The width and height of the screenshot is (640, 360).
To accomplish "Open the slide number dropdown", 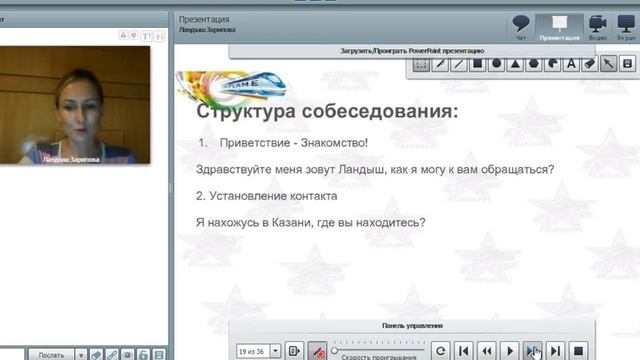I will (x=276, y=351).
